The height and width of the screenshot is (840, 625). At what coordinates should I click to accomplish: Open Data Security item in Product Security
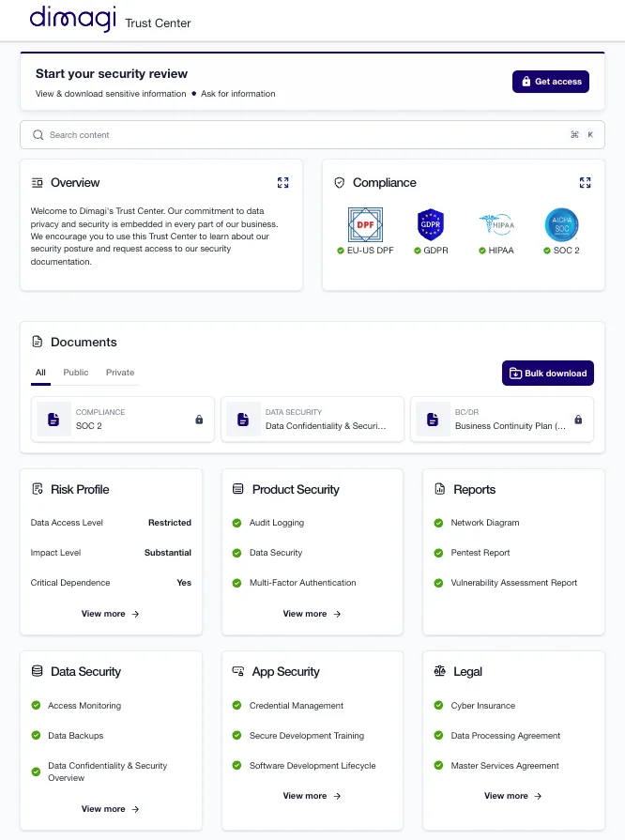click(276, 553)
